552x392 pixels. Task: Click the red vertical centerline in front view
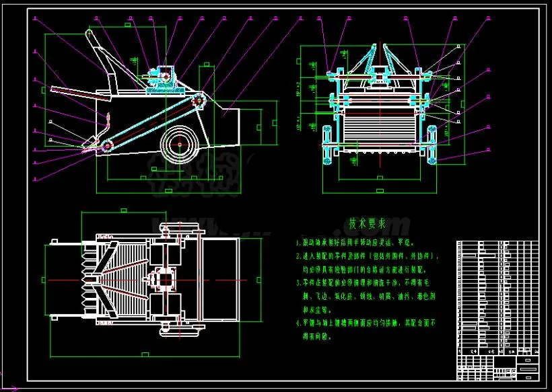(380, 105)
